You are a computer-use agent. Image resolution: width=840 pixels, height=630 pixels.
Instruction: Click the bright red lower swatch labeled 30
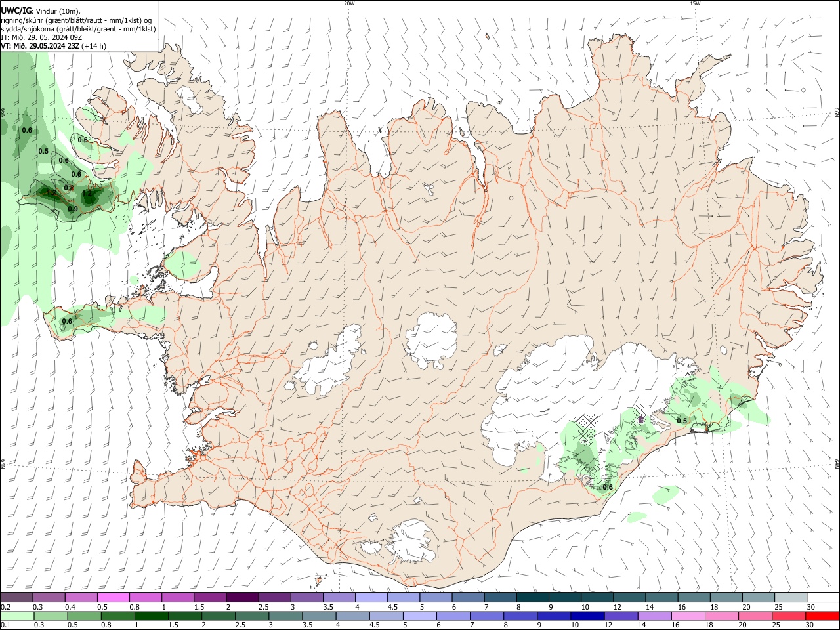(x=822, y=616)
